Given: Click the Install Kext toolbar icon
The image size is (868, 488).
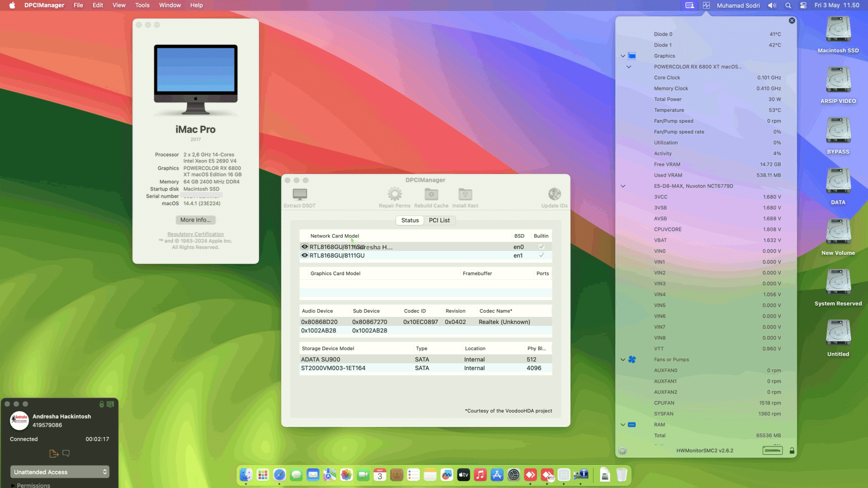Looking at the screenshot, I should pos(465,194).
